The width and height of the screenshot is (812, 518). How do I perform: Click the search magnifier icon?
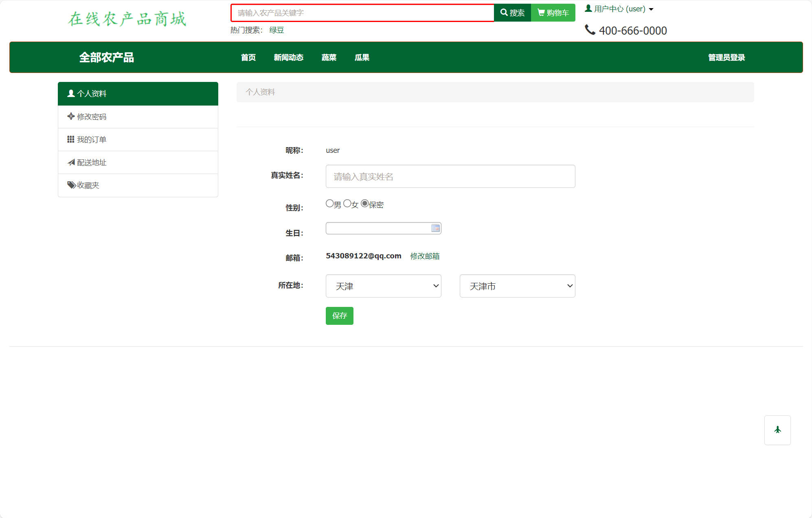504,13
